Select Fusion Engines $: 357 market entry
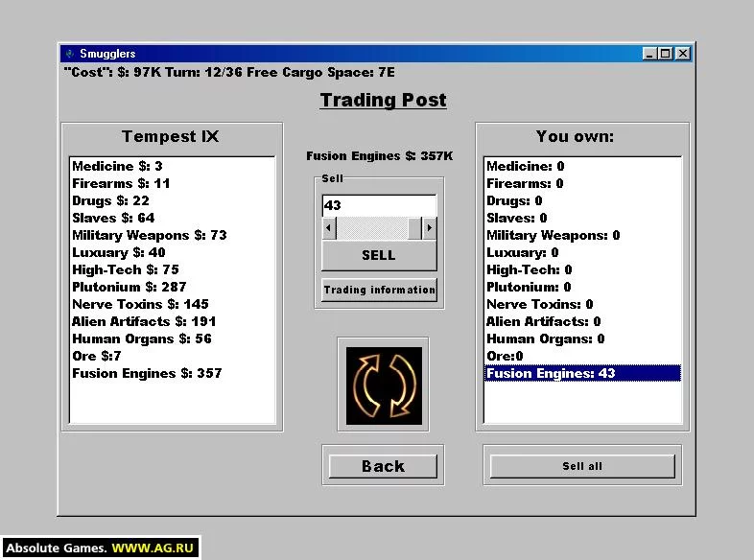Image resolution: width=754 pixels, height=560 pixels. tap(147, 373)
